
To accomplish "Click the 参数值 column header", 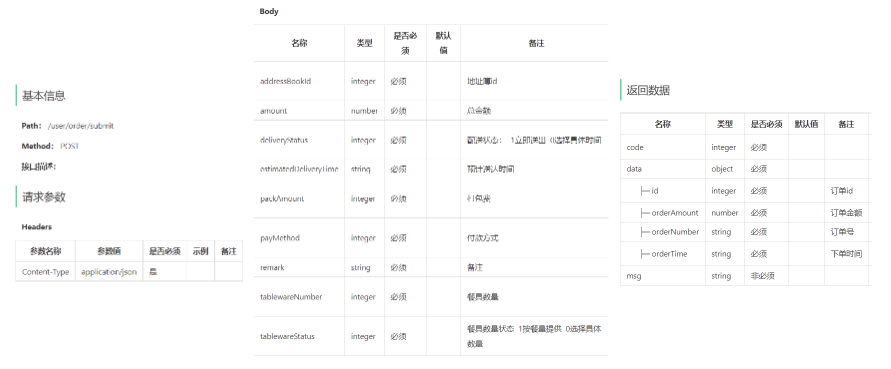I will click(109, 251).
